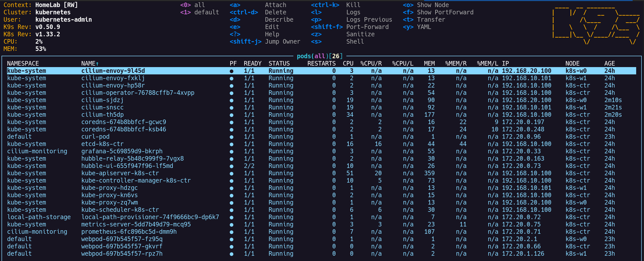Click the K9s Rev v0.50.9 value

[48, 27]
